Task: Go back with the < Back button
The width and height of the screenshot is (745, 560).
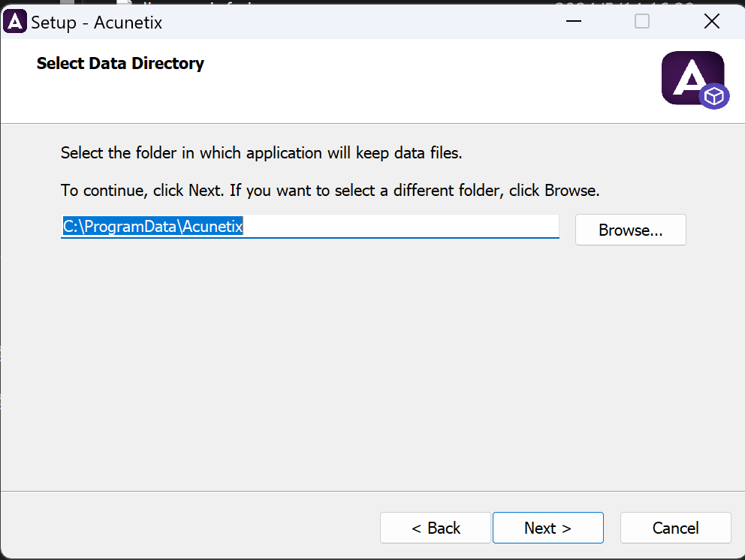Action: coord(436,528)
